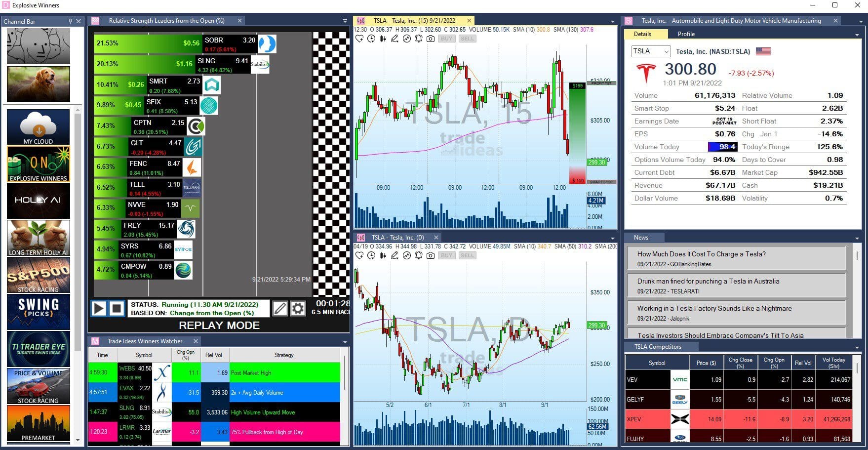The width and height of the screenshot is (868, 450).
Task: Set alert bell icon in daily chart
Action: (x=419, y=255)
